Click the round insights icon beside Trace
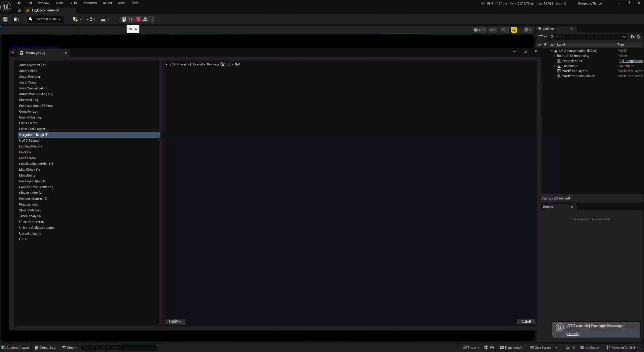 pyautogui.click(x=486, y=348)
